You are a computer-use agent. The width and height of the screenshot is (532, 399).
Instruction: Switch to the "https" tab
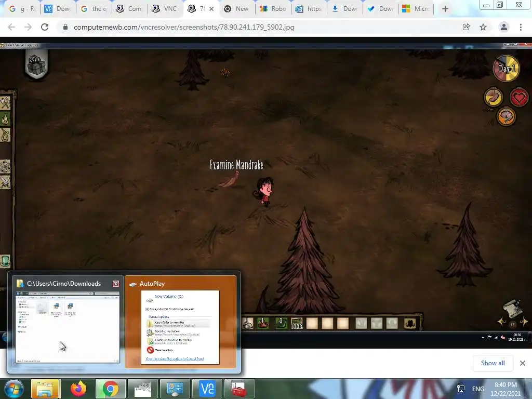[309, 9]
